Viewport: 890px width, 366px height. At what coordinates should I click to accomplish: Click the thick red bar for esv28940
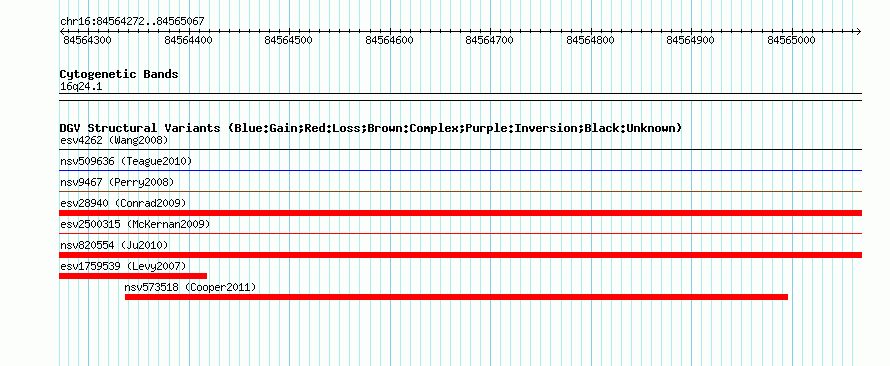click(460, 213)
